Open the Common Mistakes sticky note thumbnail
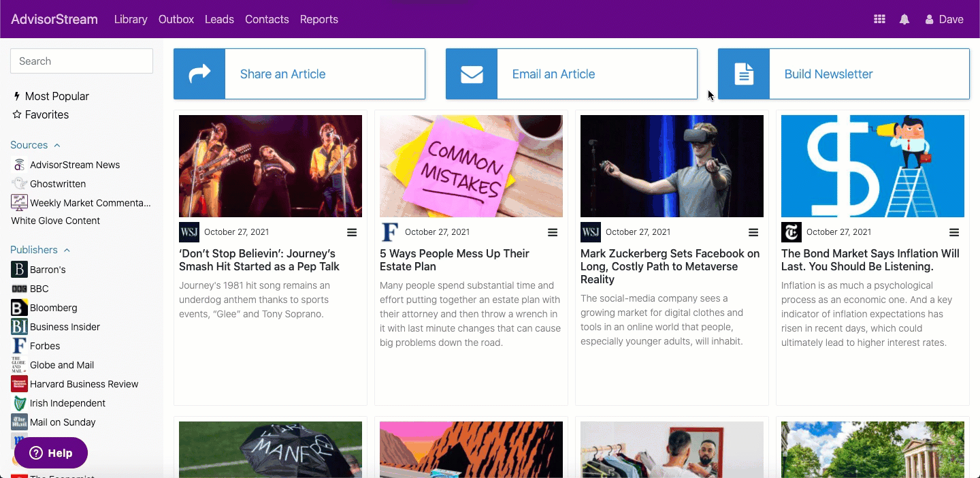The width and height of the screenshot is (980, 478). (x=471, y=166)
